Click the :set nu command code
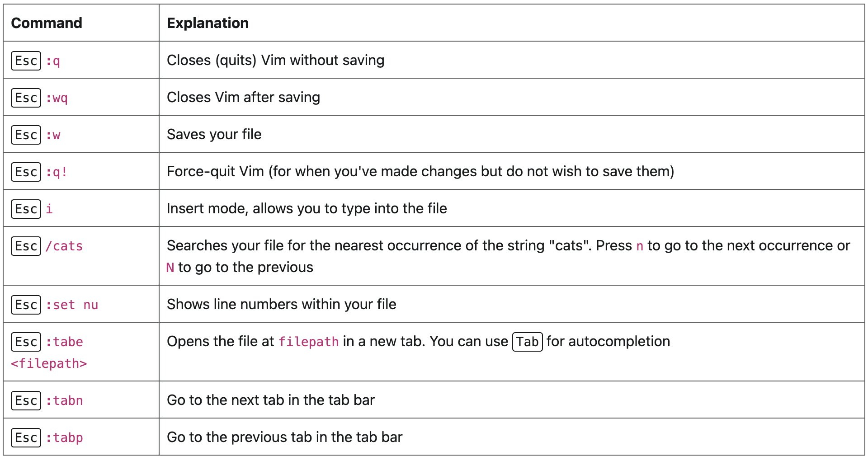 [x=72, y=305]
